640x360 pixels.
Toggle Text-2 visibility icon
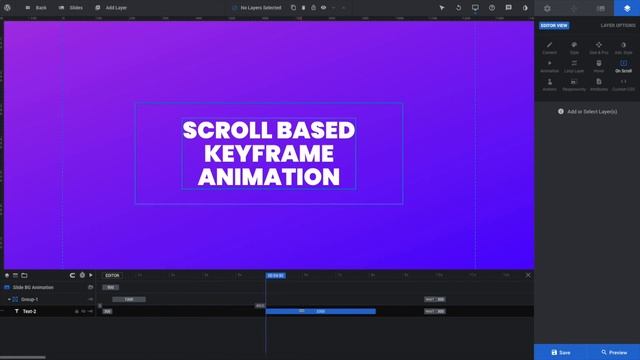click(90, 311)
